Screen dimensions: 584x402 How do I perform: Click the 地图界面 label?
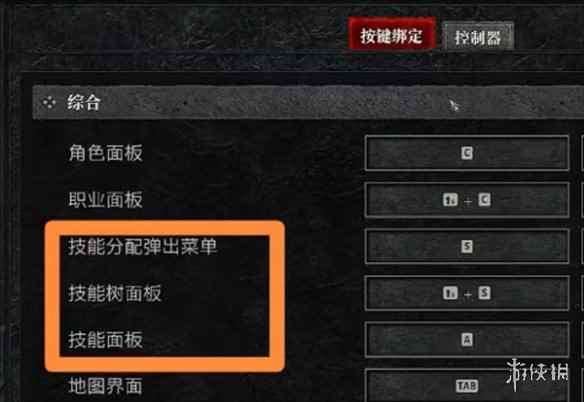(x=105, y=386)
